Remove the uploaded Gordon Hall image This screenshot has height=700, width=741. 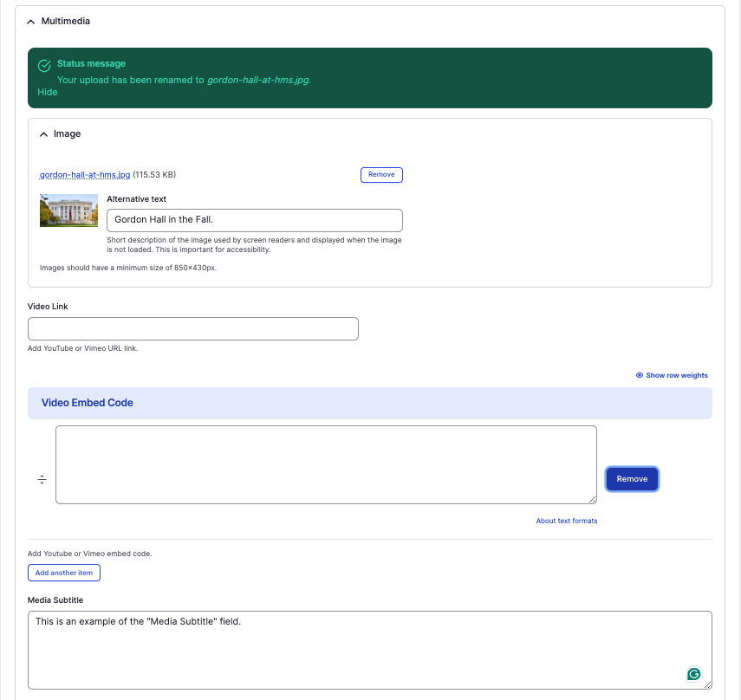point(381,175)
